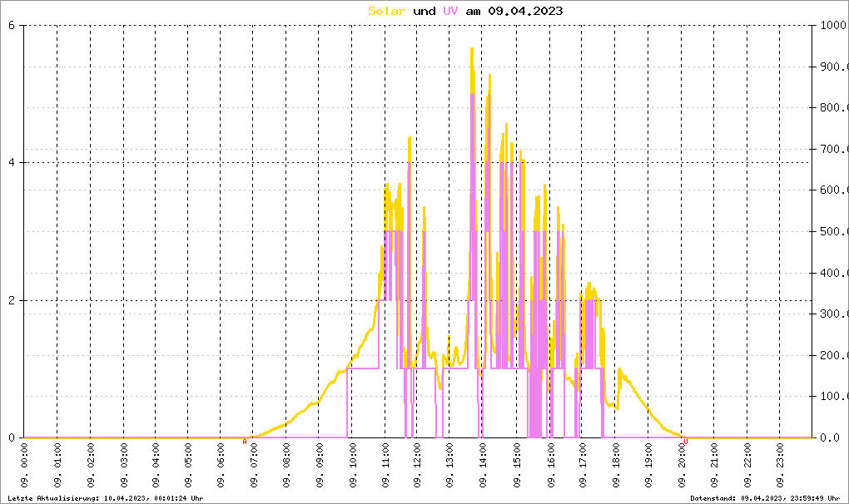Click the left axis value 4
849x504 pixels.
[12, 163]
